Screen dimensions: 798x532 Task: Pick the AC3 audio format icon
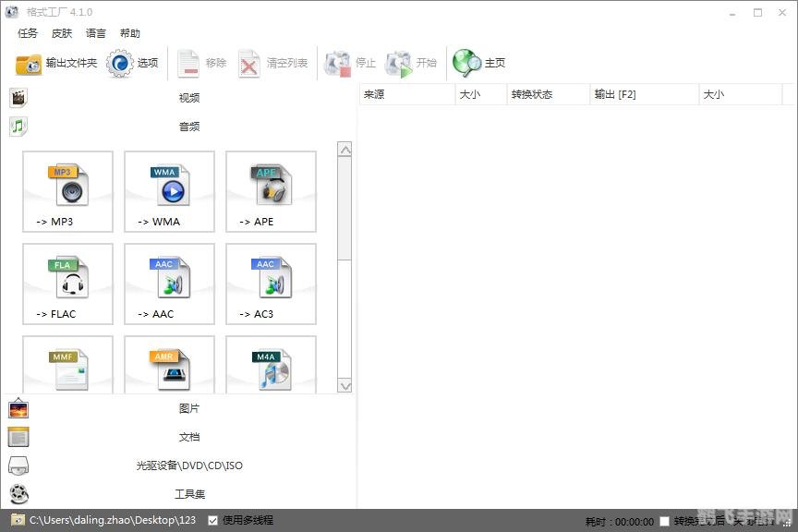[270, 283]
